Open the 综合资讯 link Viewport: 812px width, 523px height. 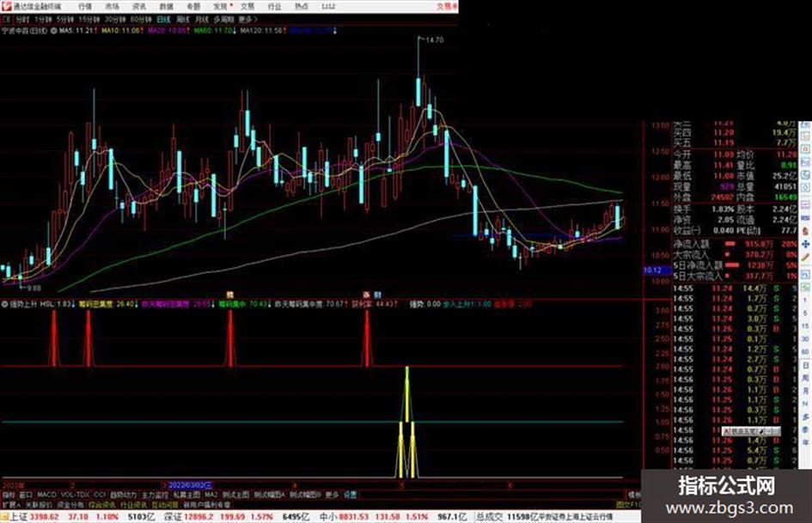(102, 504)
